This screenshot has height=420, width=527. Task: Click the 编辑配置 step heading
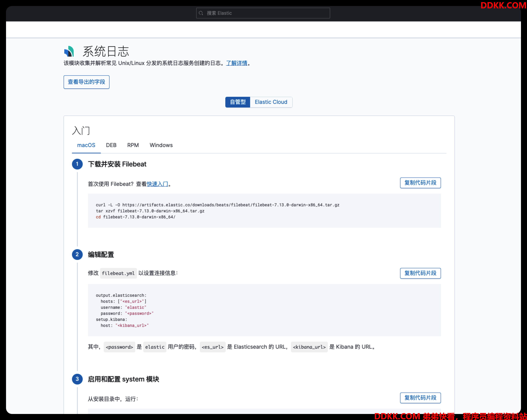[x=101, y=255]
